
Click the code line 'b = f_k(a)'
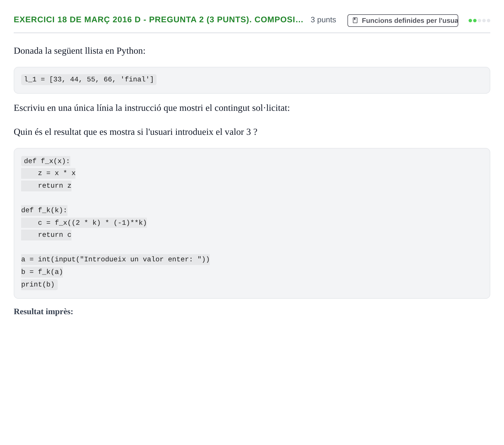click(x=42, y=272)
